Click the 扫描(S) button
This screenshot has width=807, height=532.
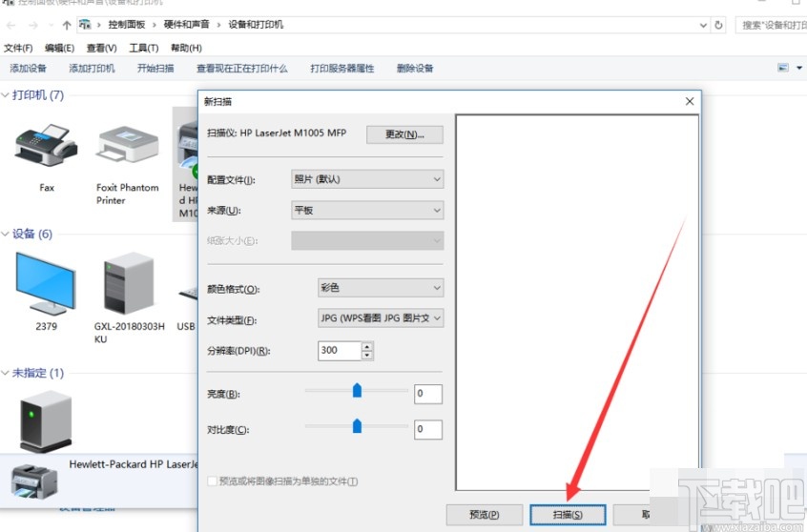pyautogui.click(x=568, y=515)
